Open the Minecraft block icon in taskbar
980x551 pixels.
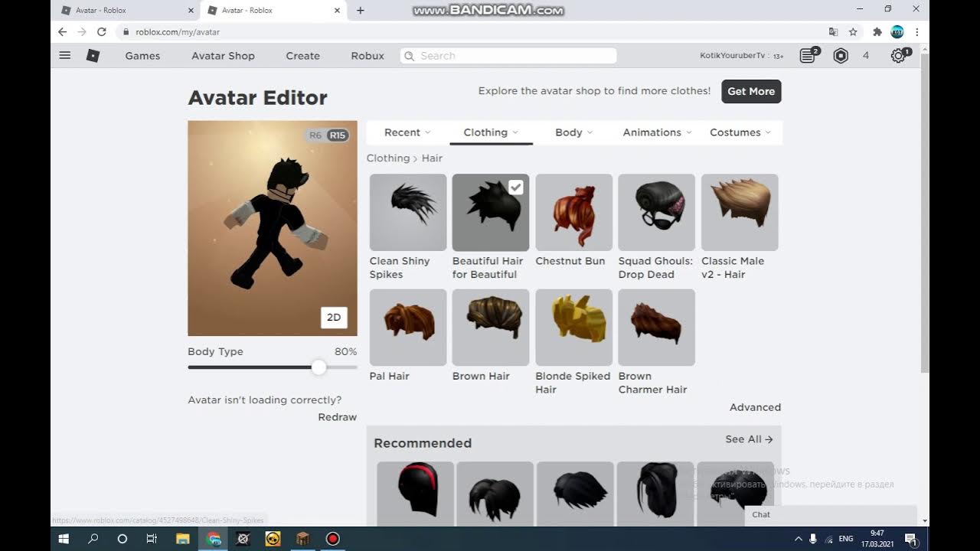302,539
